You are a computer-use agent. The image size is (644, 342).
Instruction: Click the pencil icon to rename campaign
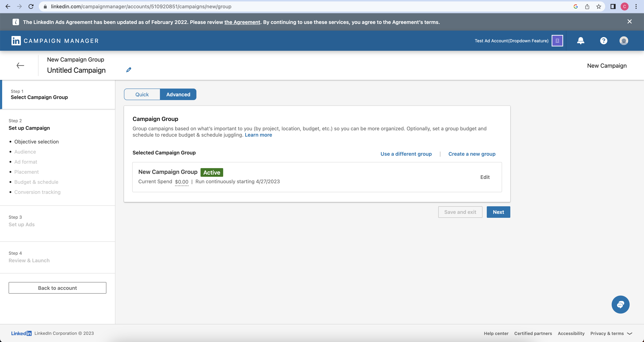point(128,70)
